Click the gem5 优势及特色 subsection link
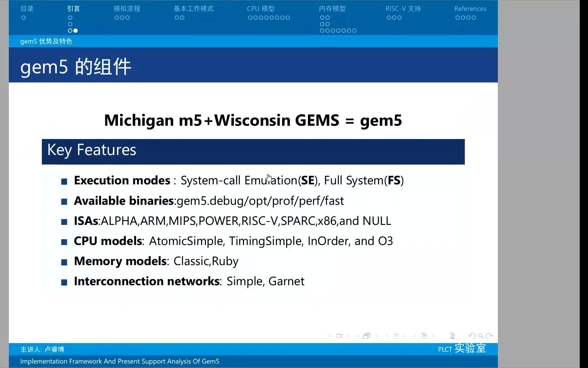The height and width of the screenshot is (368, 588). click(x=46, y=41)
